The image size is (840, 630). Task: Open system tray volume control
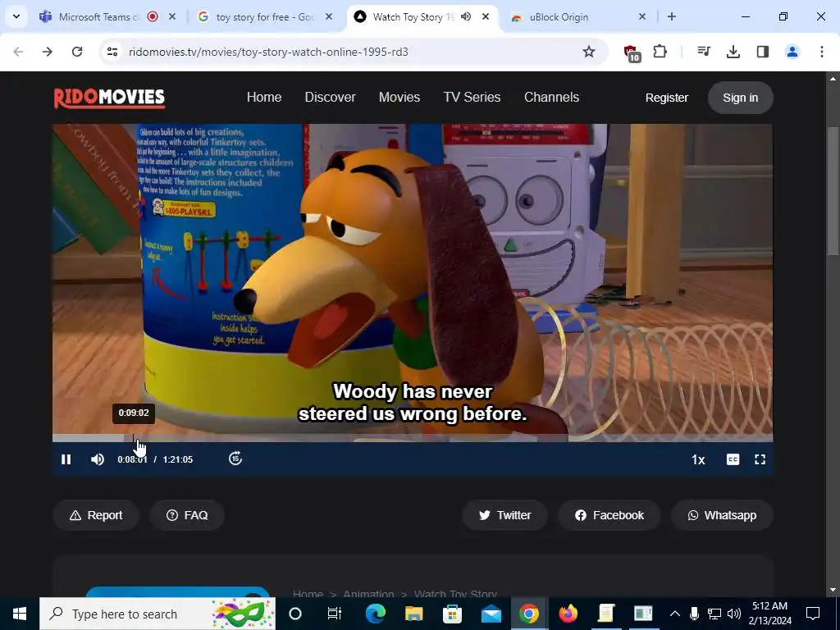pos(734,614)
